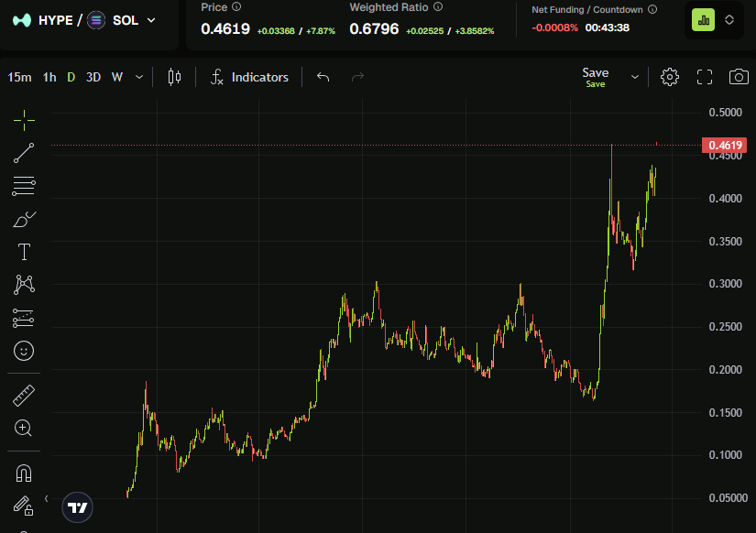
Task: Click the -0.0008% net funding value
Action: (554, 27)
